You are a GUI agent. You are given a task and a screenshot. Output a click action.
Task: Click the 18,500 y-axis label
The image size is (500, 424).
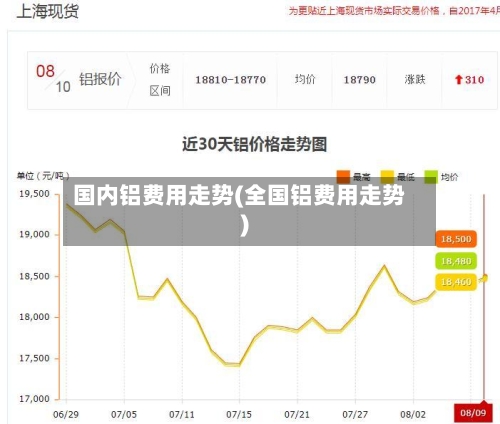[34, 276]
